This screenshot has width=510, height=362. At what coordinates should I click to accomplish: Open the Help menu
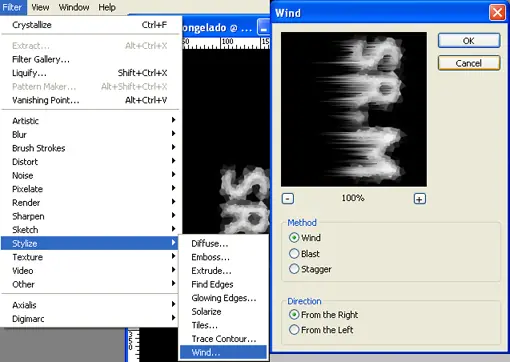click(107, 7)
